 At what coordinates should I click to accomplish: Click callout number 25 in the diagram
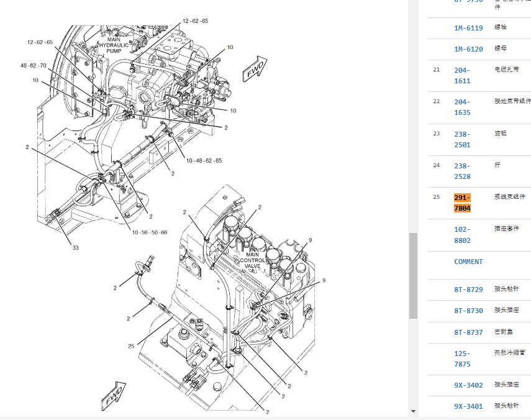131,346
